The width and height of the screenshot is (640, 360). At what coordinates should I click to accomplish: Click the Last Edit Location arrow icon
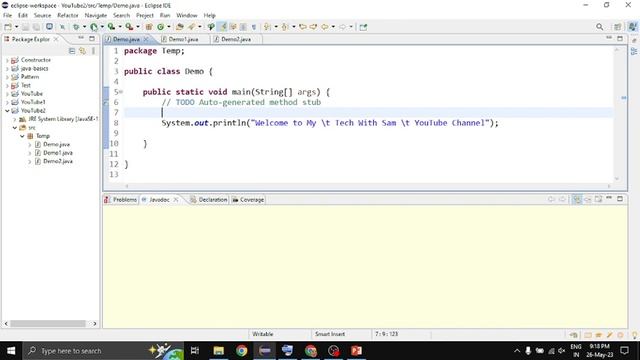tap(303, 27)
